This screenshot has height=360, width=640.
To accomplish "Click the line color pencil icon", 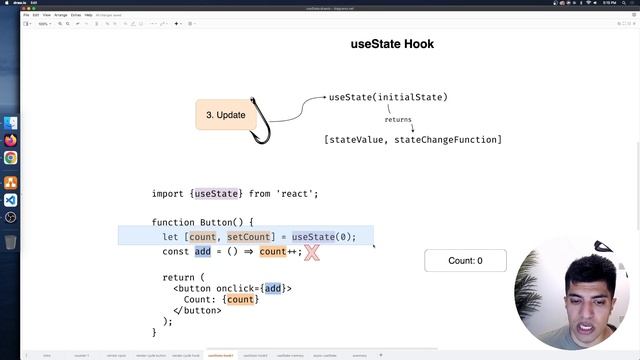I will point(133,24).
